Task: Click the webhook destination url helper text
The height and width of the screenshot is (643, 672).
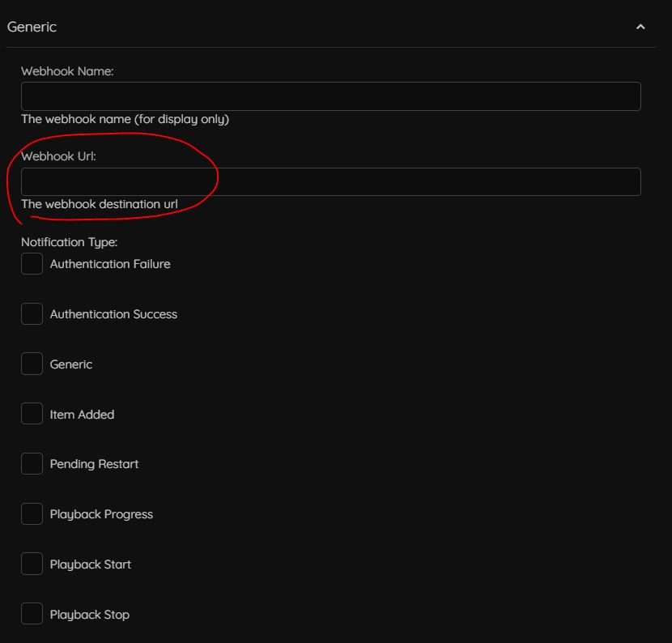Action: 100,204
